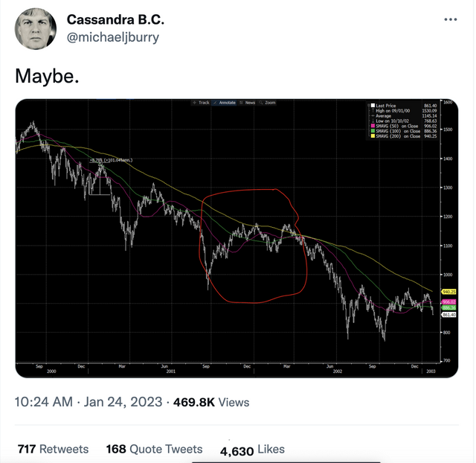Click the profile avatar photo

tap(36, 29)
